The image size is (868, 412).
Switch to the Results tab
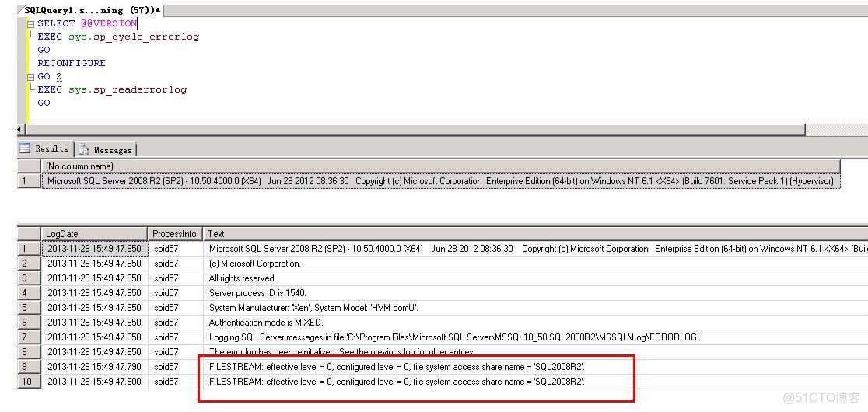pos(45,148)
